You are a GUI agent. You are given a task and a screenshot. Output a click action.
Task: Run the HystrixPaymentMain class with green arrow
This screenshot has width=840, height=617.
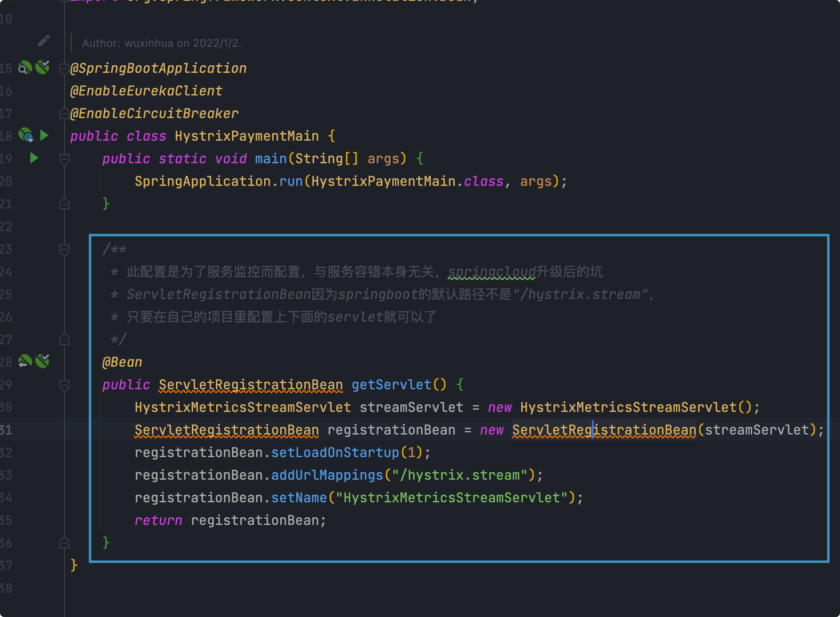click(x=44, y=135)
